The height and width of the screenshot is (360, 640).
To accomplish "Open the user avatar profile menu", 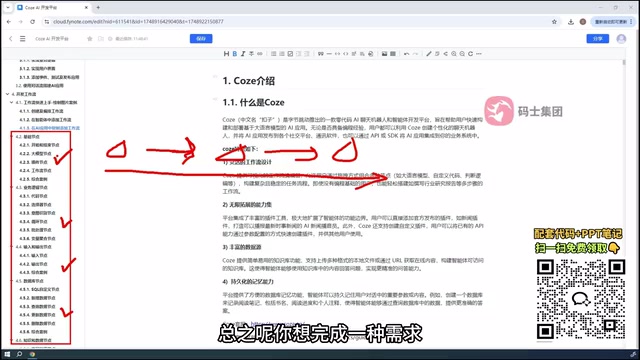I will pos(621,39).
